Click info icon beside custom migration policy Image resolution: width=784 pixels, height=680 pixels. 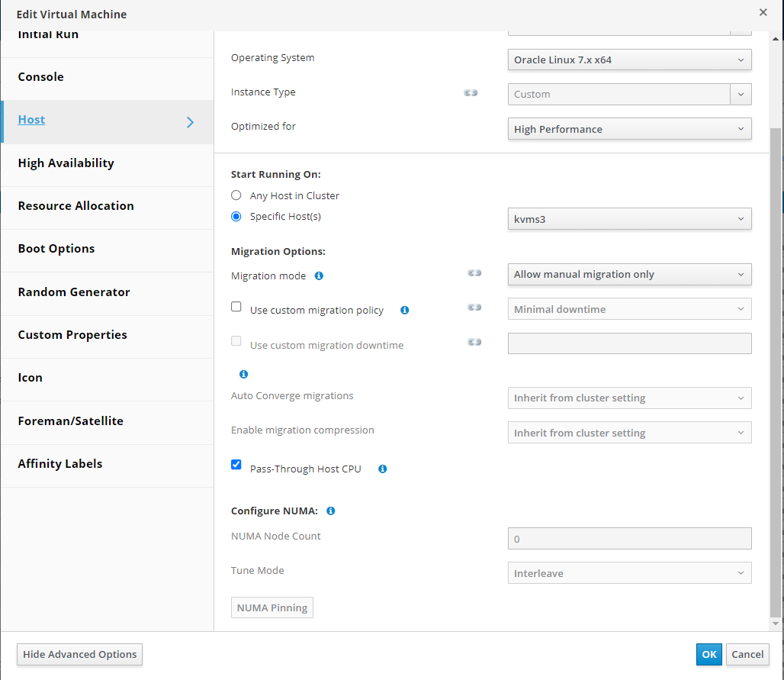coord(404,310)
